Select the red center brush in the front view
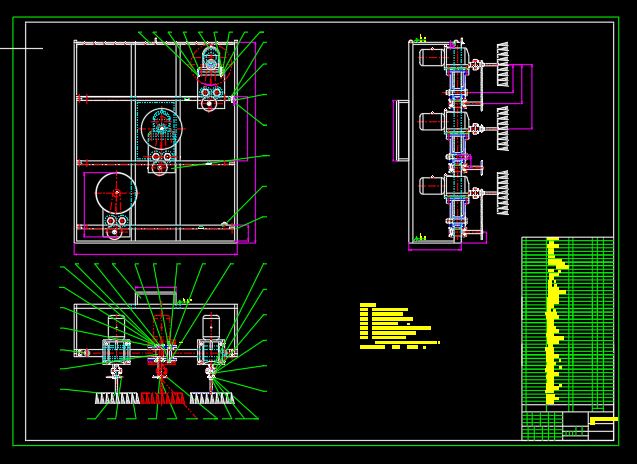This screenshot has height=464, width=637. click(162, 399)
